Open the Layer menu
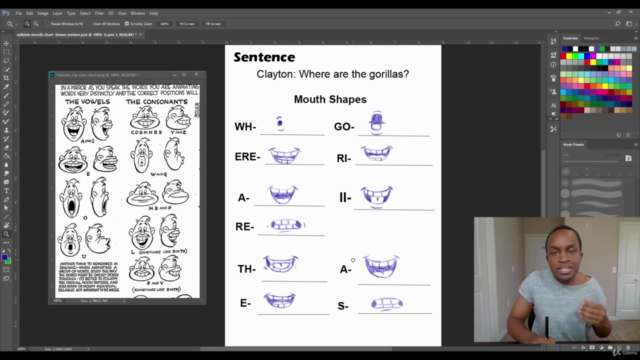The width and height of the screenshot is (640, 360). coord(58,13)
